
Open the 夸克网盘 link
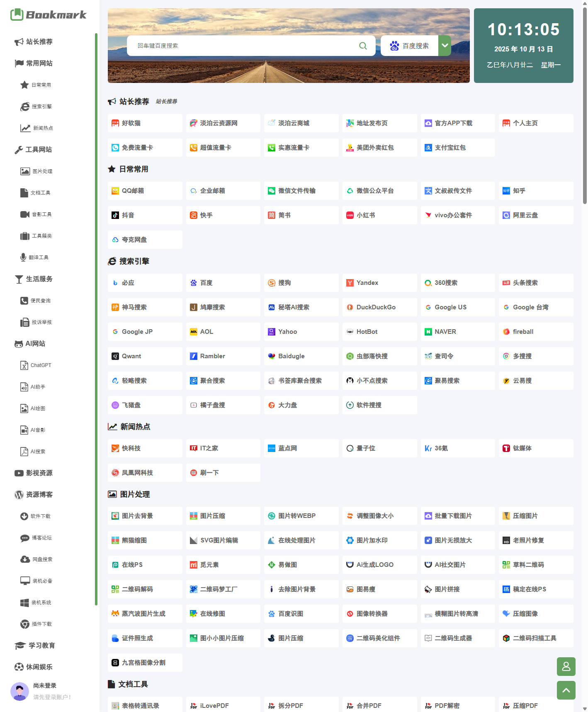tap(145, 240)
